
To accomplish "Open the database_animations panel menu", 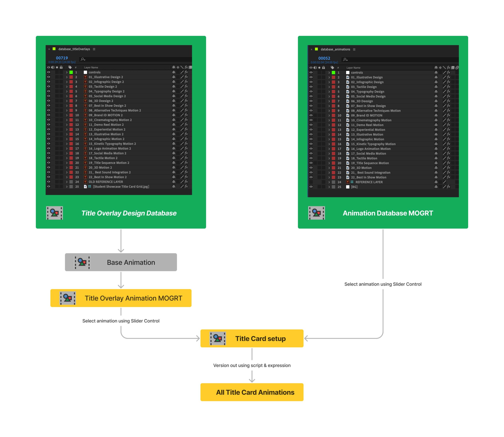I will coord(354,49).
